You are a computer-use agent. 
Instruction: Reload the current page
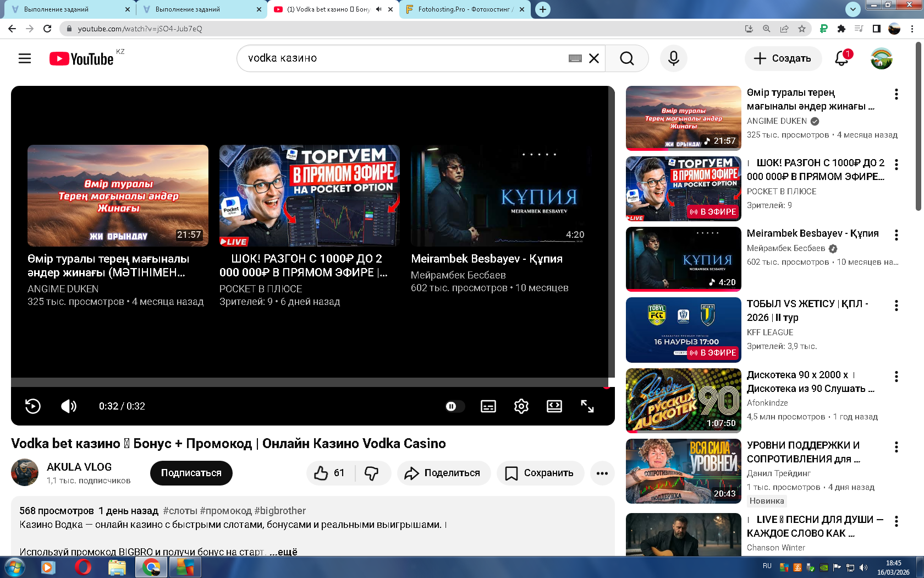coord(47,29)
